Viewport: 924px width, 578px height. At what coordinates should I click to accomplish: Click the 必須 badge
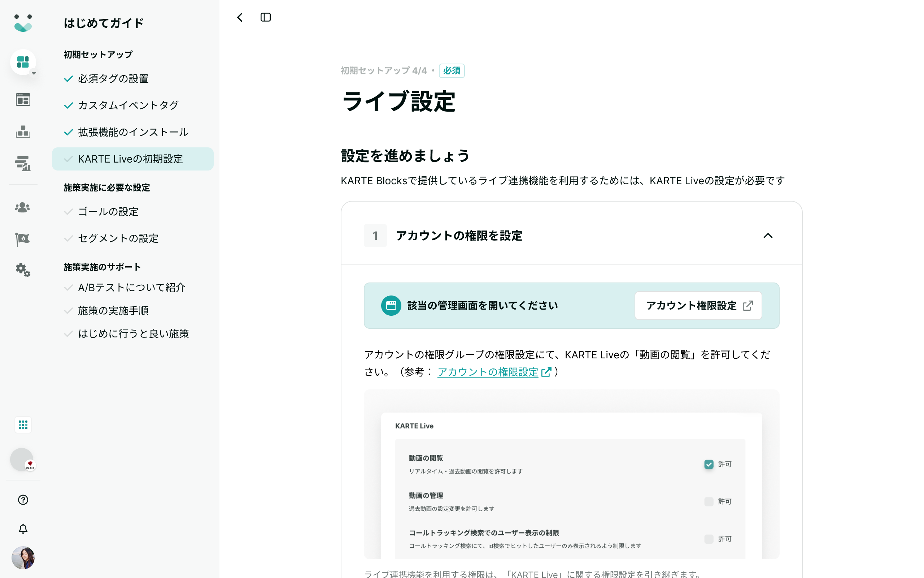[452, 71]
